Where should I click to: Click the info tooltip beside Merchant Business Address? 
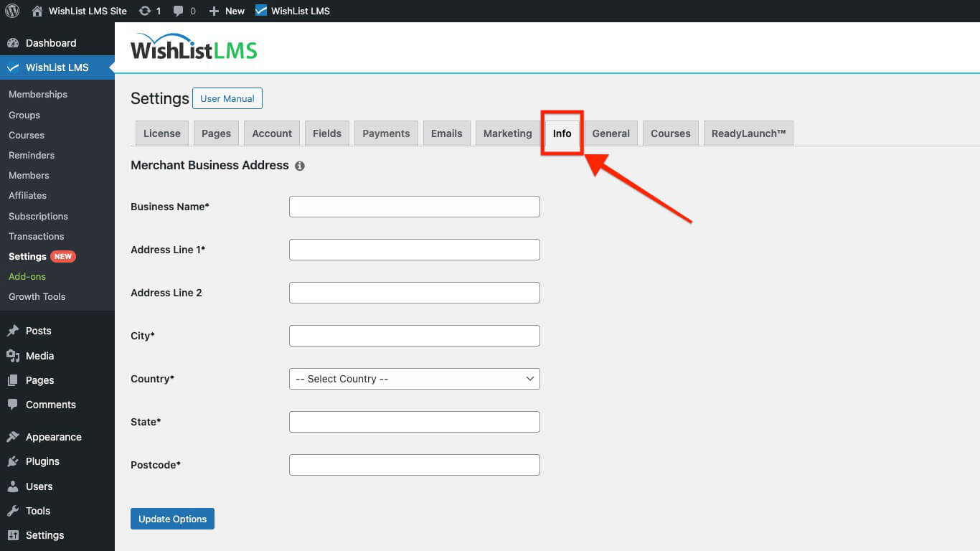point(300,165)
